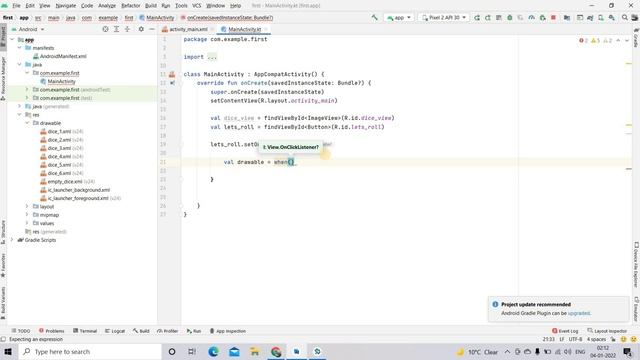Click Collapse All icon in Project panel
This screenshot has height=360, width=640.
[x=127, y=29]
